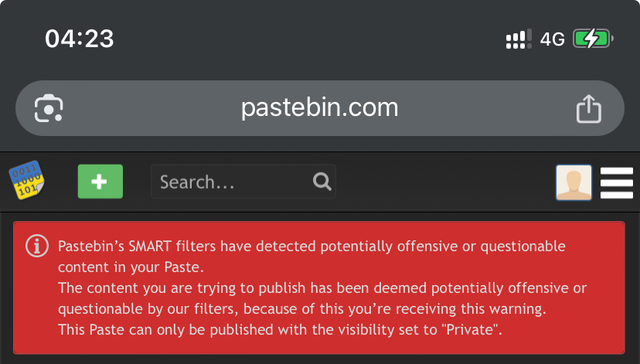640x364 pixels.
Task: Open the user avatar profile icon
Action: (574, 182)
